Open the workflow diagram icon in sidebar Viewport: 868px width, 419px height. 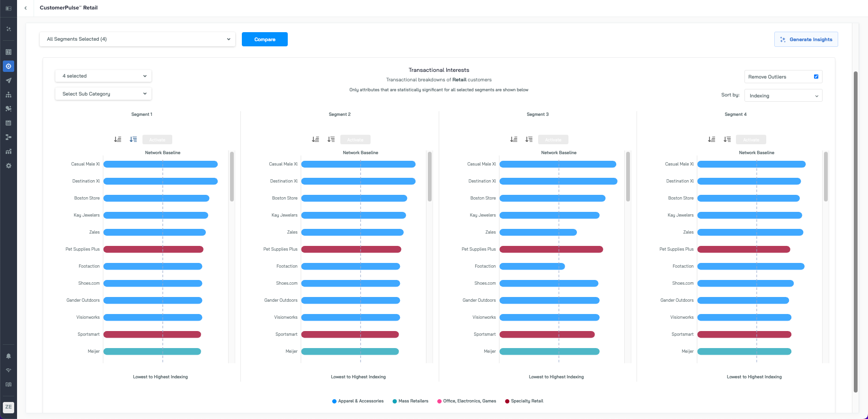9,137
